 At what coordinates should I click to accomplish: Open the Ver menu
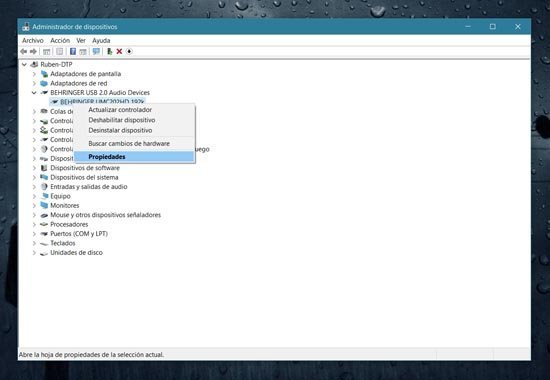click(x=81, y=40)
